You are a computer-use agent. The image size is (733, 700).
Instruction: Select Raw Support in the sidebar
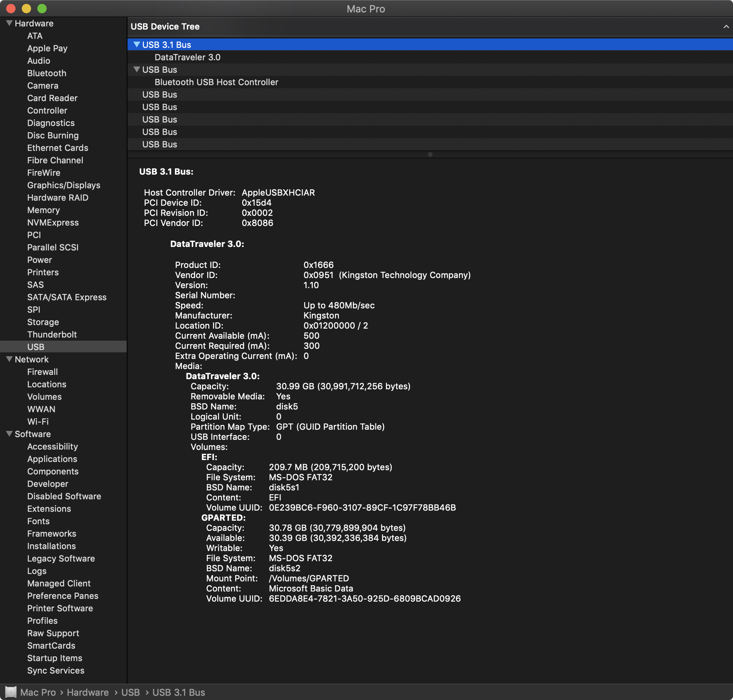point(53,633)
